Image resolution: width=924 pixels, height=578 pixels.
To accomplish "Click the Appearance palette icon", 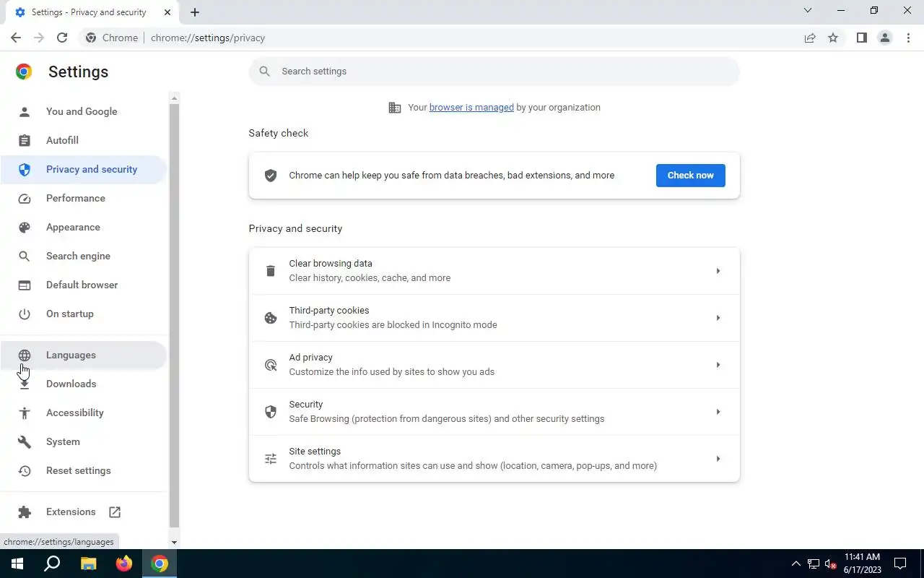I will (25, 227).
